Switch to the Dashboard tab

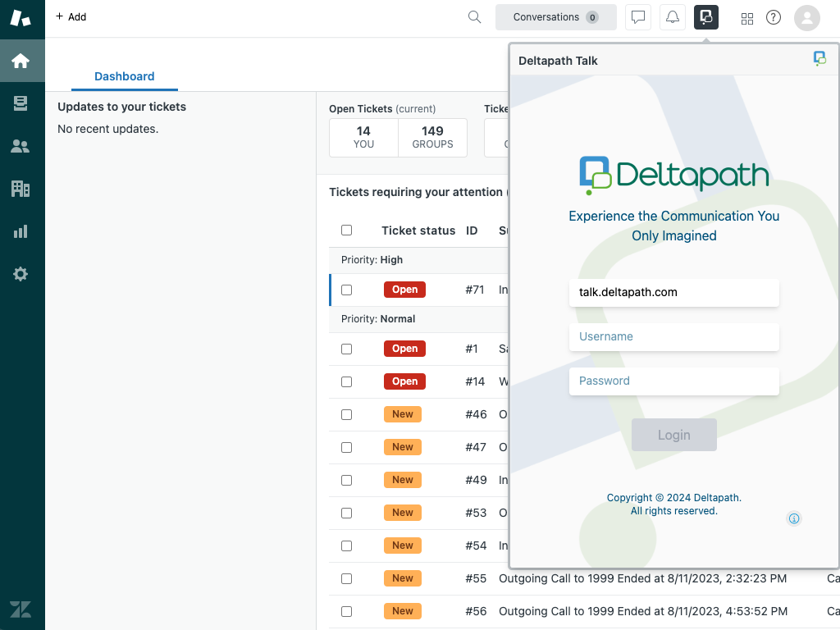click(x=124, y=76)
